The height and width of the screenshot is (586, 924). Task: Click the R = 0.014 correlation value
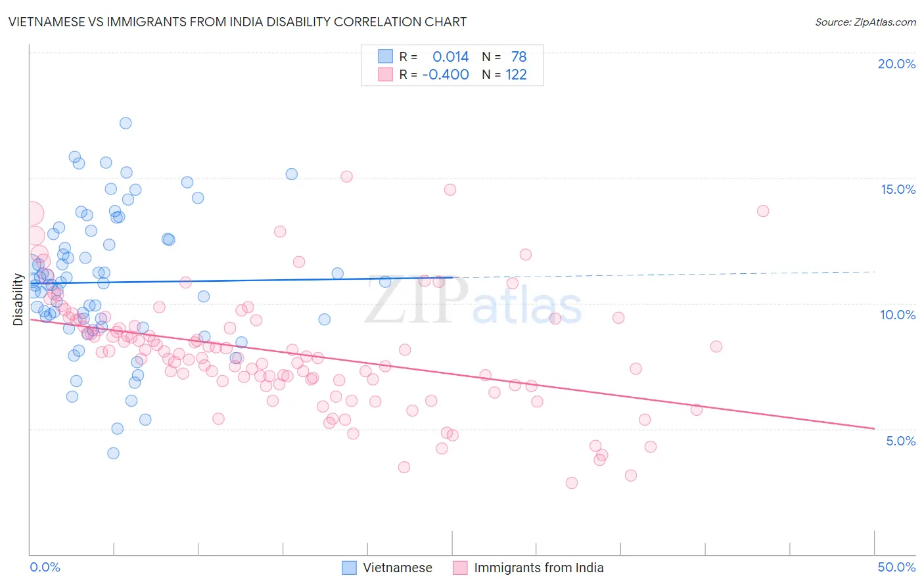(434, 56)
